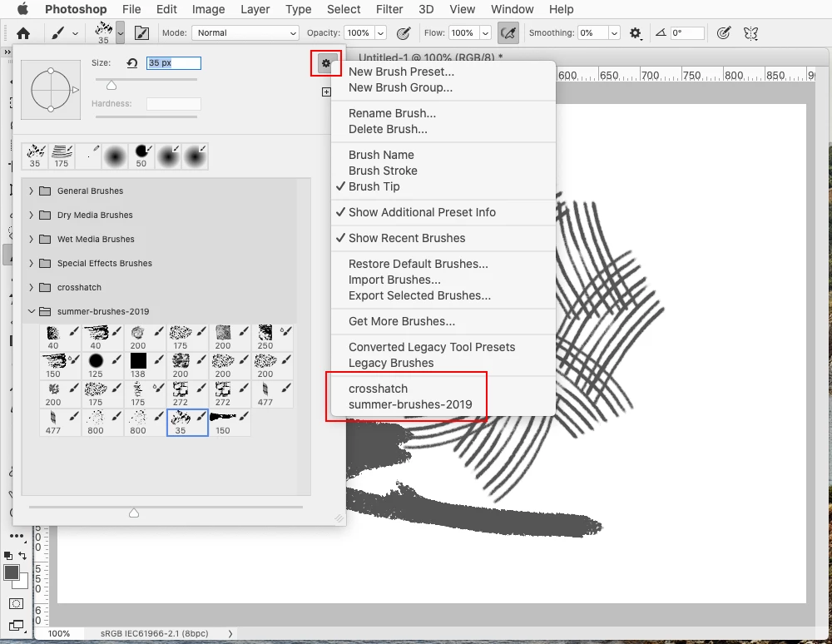832x644 pixels.
Task: Reset brush size restore icon
Action: [132, 63]
